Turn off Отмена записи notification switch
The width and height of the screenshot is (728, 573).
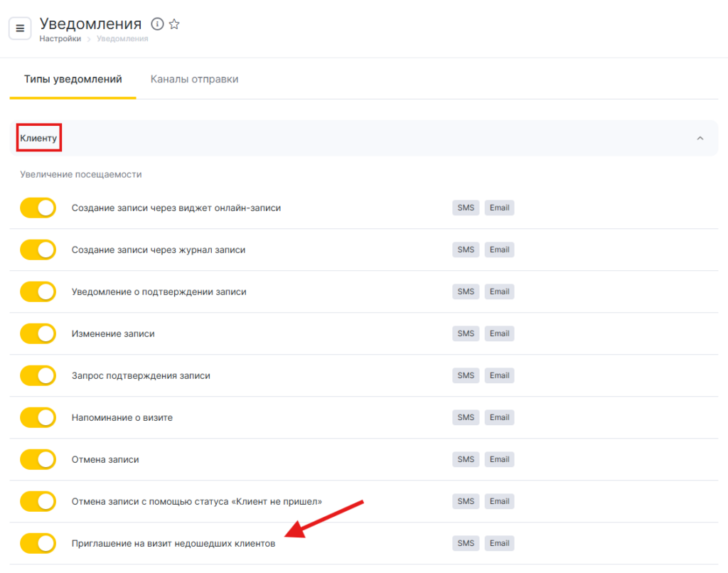point(38,459)
